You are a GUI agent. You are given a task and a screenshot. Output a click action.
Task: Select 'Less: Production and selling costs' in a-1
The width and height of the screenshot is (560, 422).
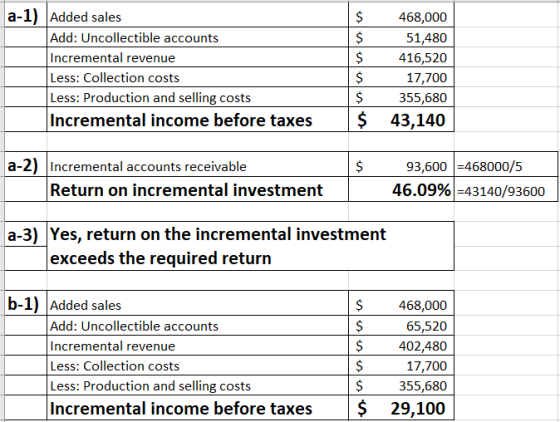coord(198,97)
